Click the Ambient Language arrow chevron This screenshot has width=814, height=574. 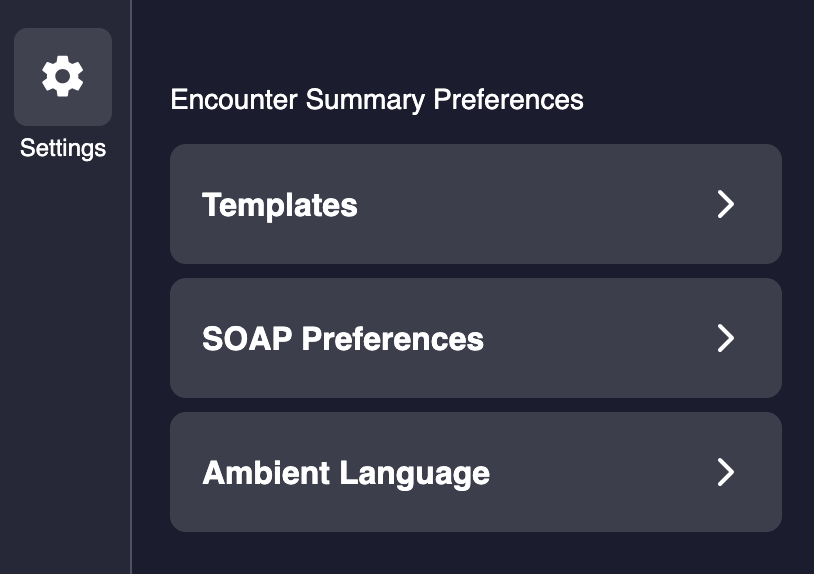pyautogui.click(x=726, y=472)
